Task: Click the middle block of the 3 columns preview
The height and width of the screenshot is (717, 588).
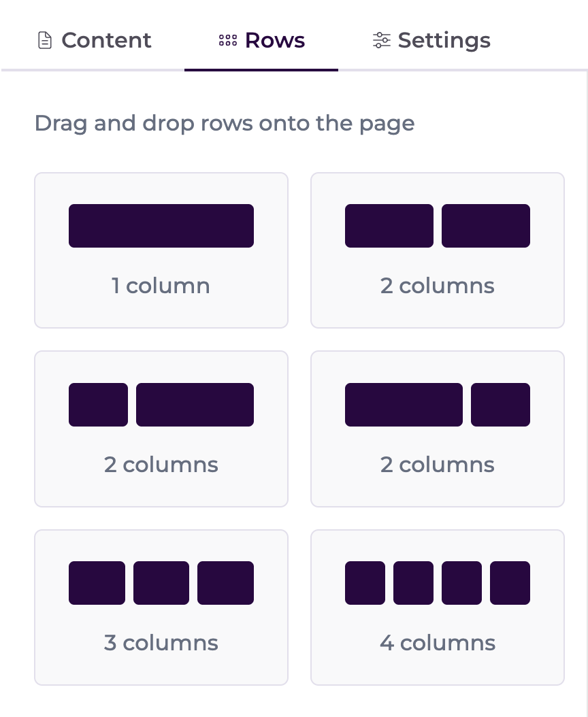Action: 161,583
